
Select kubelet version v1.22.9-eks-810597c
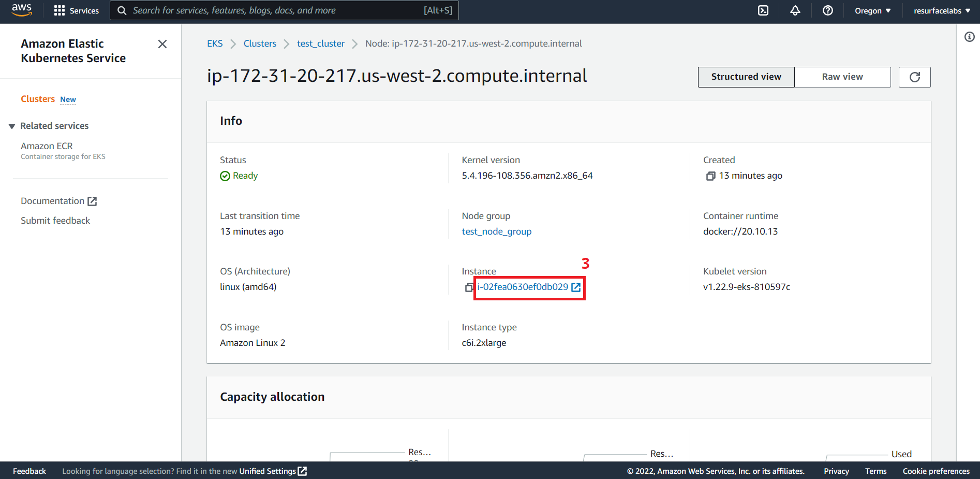tap(747, 287)
